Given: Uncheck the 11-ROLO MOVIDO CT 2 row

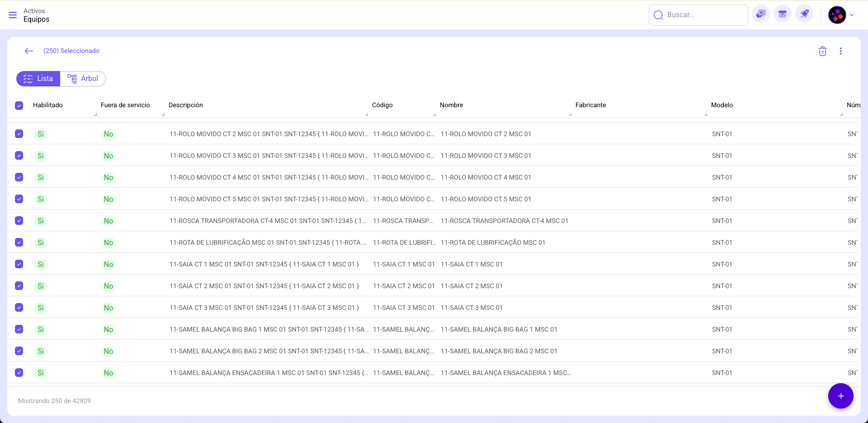Looking at the screenshot, I should pyautogui.click(x=19, y=134).
